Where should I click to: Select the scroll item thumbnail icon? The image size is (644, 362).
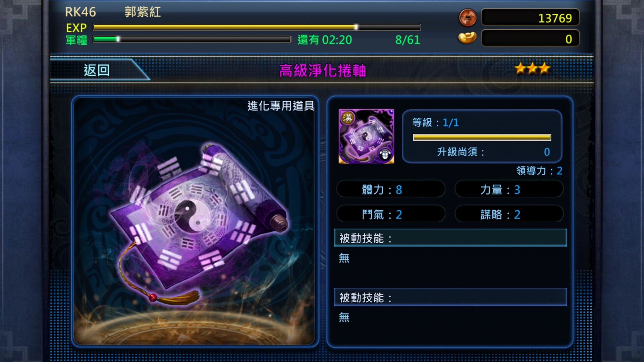point(366,136)
